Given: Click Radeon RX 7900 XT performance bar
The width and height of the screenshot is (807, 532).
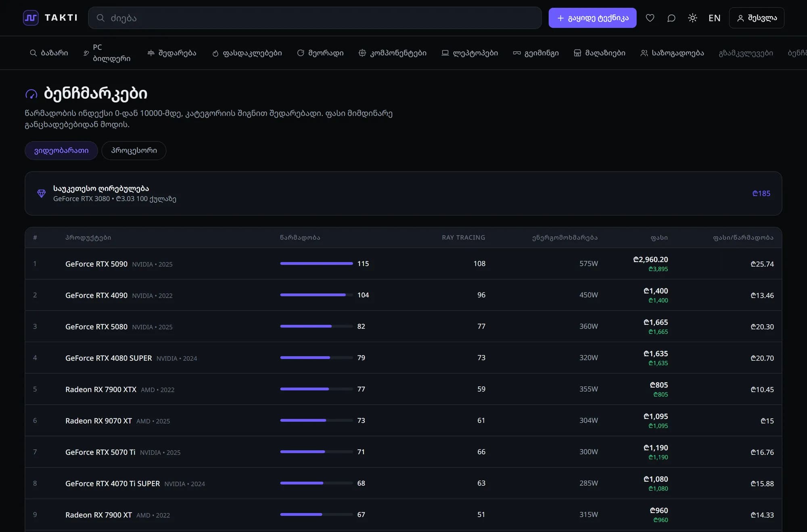Looking at the screenshot, I should [x=316, y=514].
